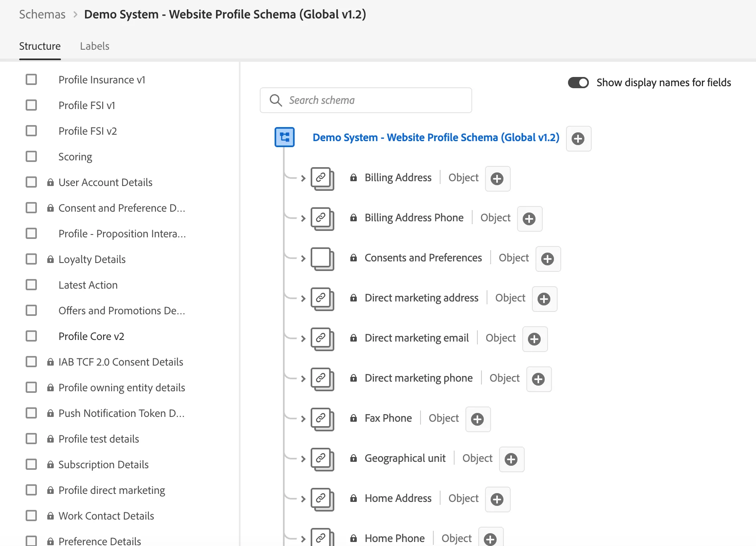Click linked object icon for Geographical unit
The width and height of the screenshot is (756, 546).
point(322,459)
